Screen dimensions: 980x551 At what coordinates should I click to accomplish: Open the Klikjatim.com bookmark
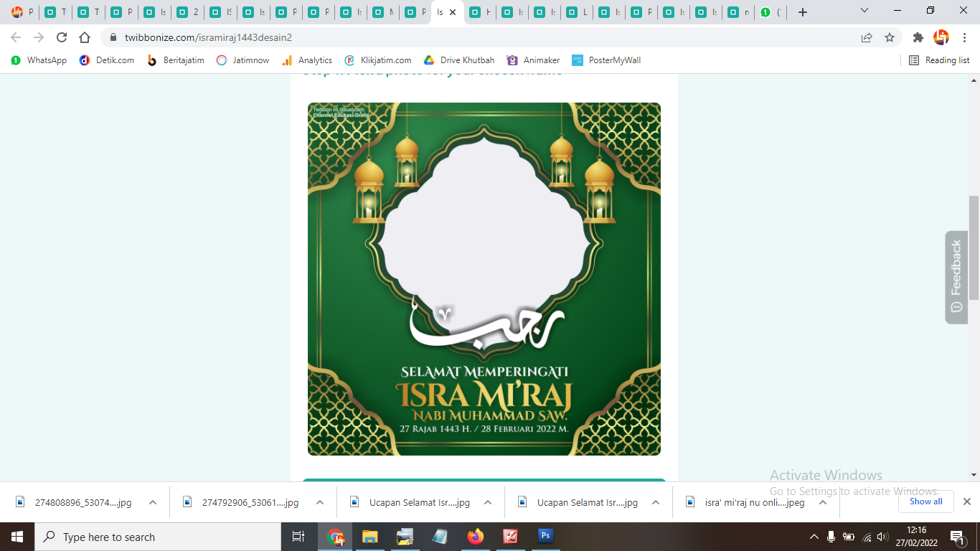tap(378, 60)
